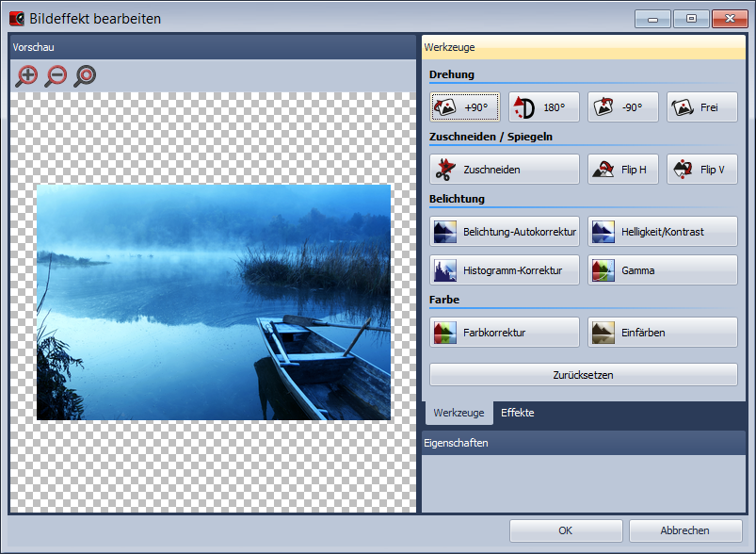Reset all edits with Zurücksetzen

point(583,374)
